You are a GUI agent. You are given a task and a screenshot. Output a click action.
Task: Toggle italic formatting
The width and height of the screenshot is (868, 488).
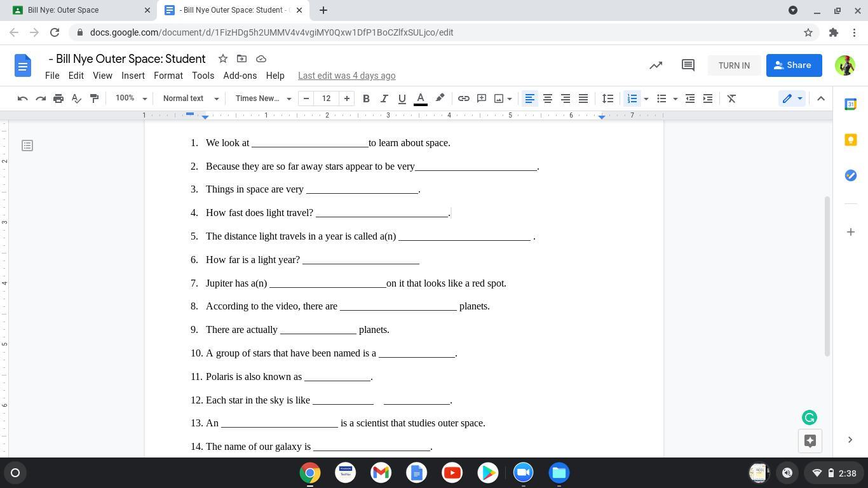click(x=384, y=98)
